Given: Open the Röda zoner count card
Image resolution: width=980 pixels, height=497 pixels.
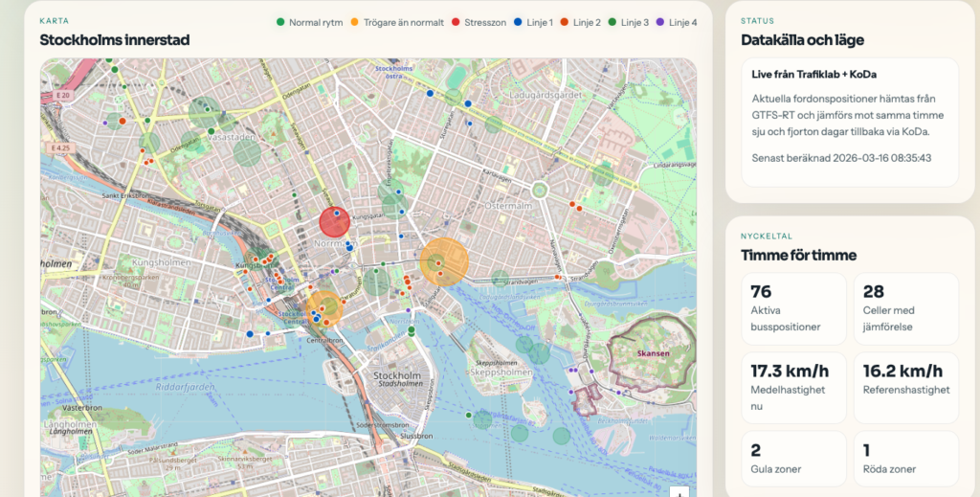Looking at the screenshot, I should click(905, 458).
